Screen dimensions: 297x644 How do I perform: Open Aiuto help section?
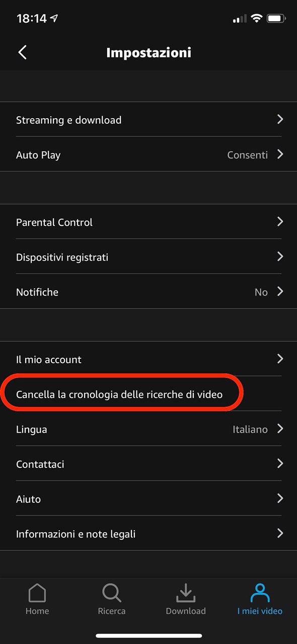pos(148,499)
